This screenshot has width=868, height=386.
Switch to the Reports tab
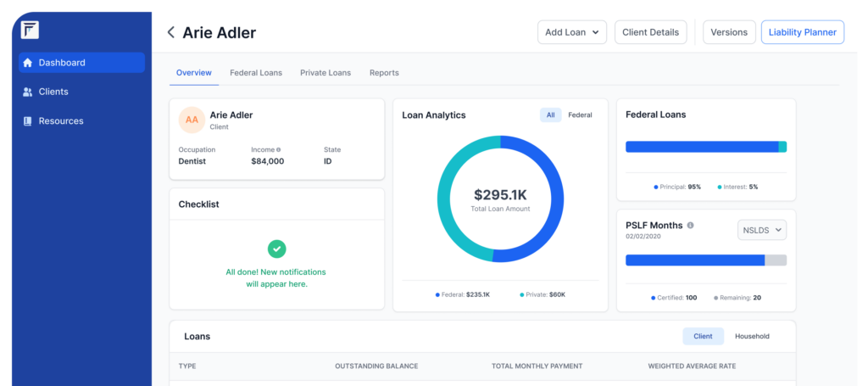(x=384, y=73)
